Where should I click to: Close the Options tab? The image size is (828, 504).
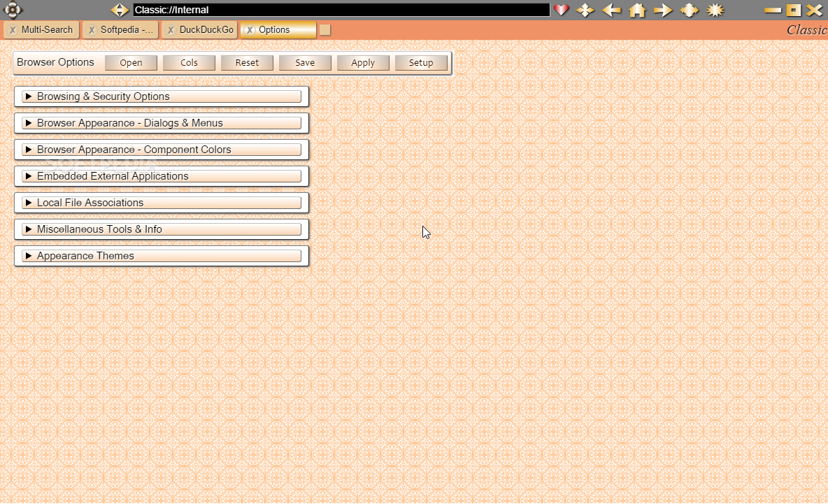point(250,30)
